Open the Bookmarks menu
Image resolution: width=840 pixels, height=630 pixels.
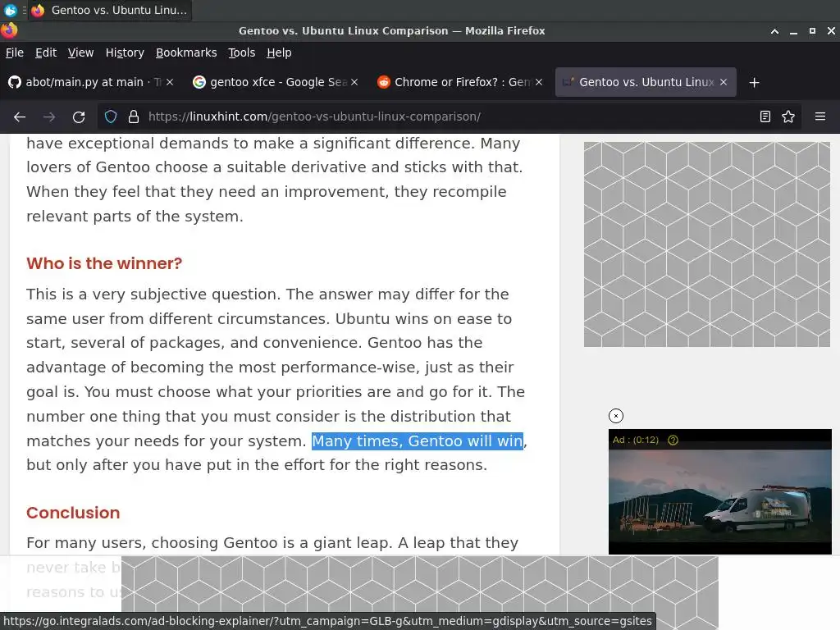[x=186, y=52]
